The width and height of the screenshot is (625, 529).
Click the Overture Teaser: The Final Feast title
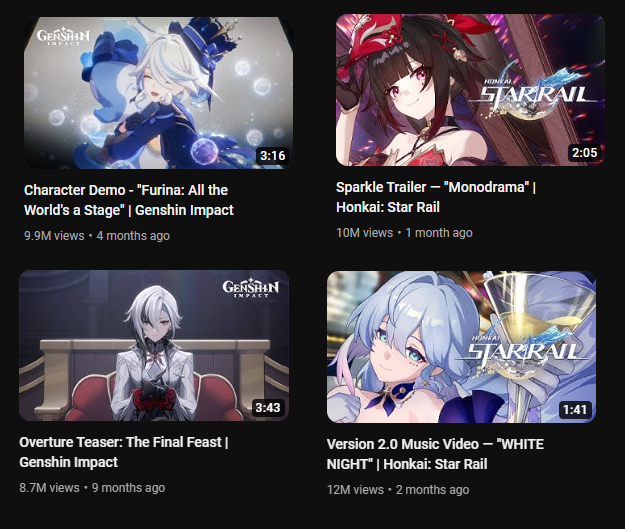124,452
